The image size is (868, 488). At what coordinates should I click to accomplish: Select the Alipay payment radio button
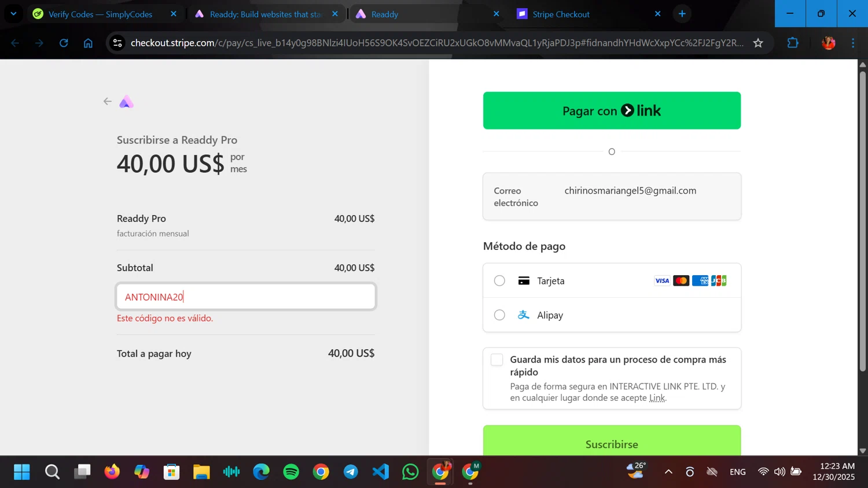coord(499,315)
